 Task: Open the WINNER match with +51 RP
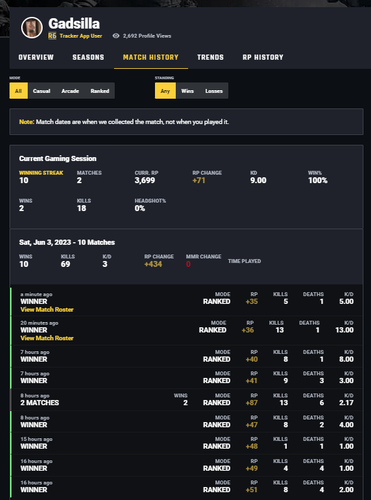tap(186, 487)
